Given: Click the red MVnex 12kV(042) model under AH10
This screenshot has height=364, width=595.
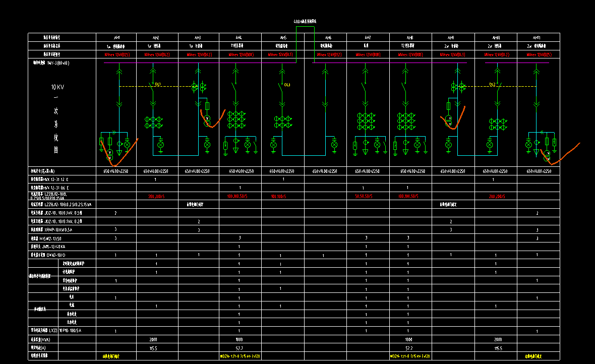Looking at the screenshot, I should pos(497,54).
